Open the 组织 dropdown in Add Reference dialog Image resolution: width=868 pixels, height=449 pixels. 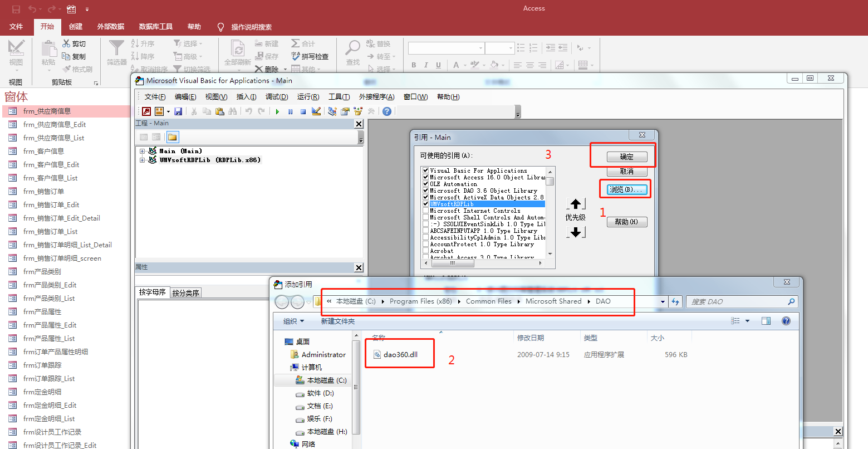(294, 321)
